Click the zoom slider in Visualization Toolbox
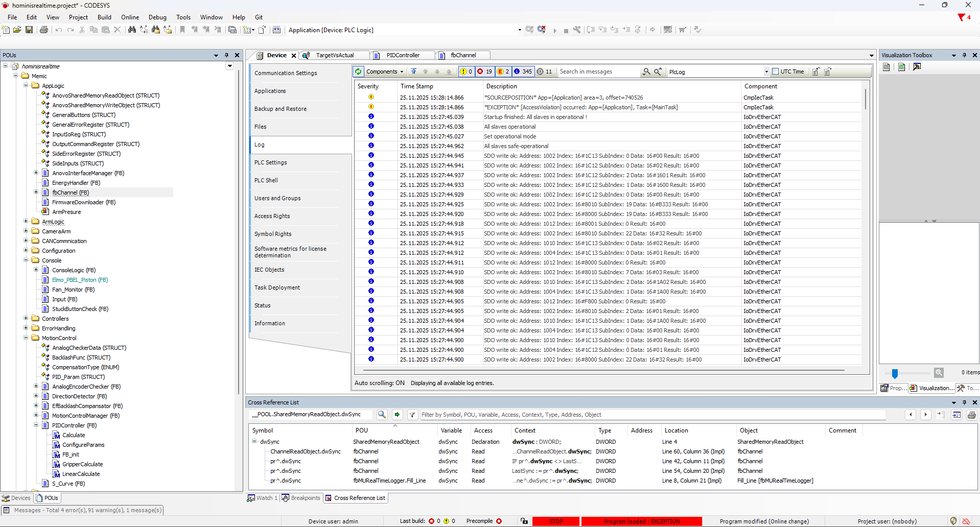Screen dimensions: 980x527 [x=895, y=373]
